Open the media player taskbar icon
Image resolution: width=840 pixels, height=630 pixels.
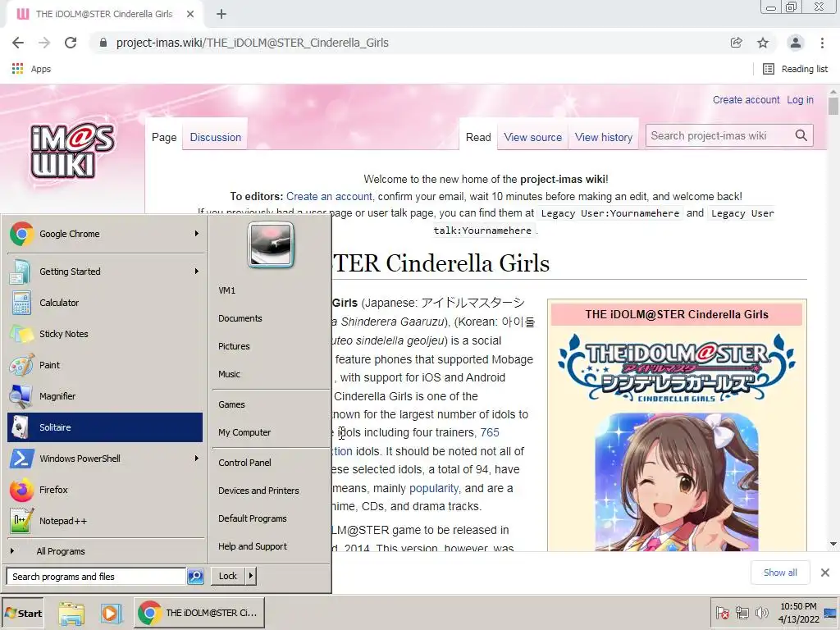pyautogui.click(x=111, y=613)
